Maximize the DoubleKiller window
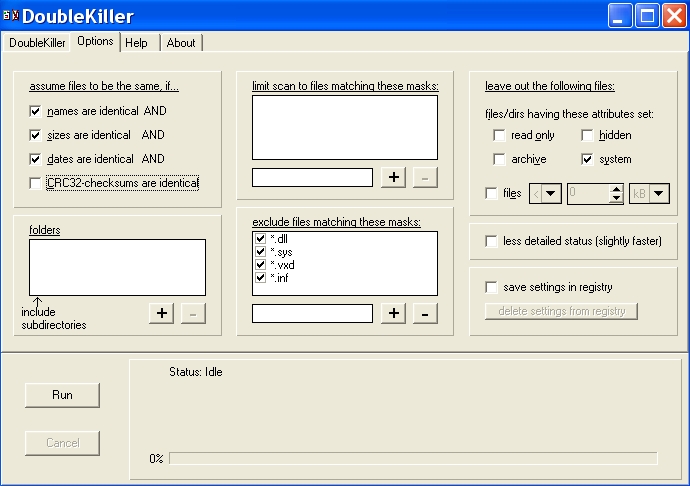Image resolution: width=690 pixels, height=486 pixels. pos(647,16)
